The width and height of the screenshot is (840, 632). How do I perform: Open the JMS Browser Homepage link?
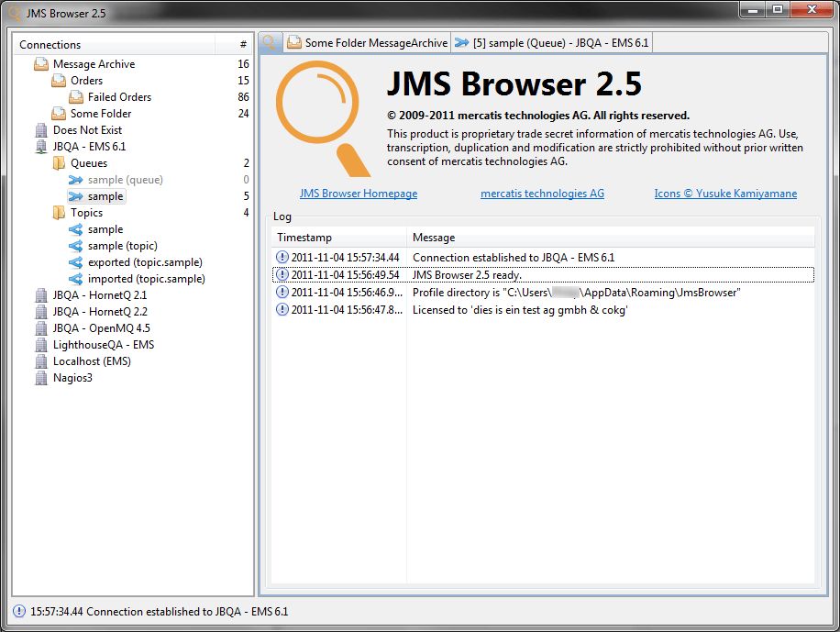point(358,194)
